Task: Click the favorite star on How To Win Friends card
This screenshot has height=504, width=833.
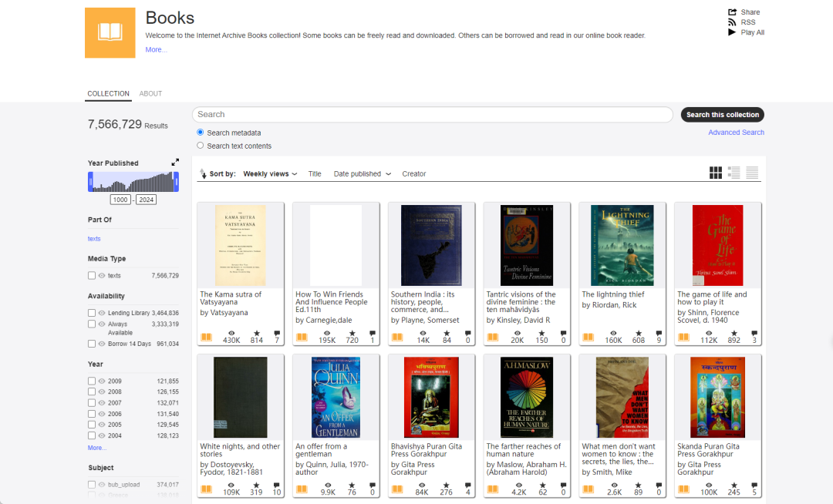Action: coord(352,333)
